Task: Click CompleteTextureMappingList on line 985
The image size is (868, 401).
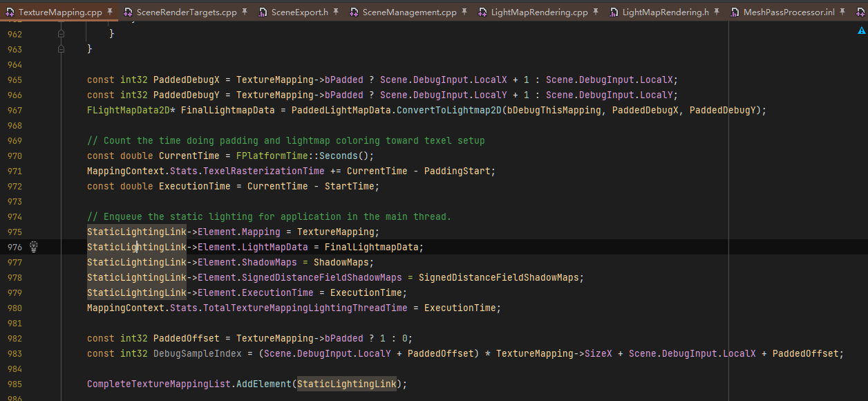Action: click(159, 384)
